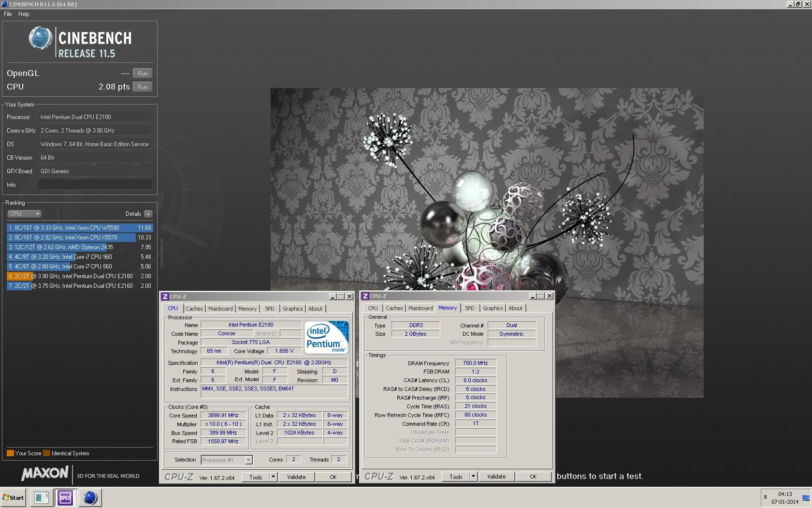The width and height of the screenshot is (812, 508).
Task: Open the Ranking CPU dropdown
Action: (x=24, y=214)
